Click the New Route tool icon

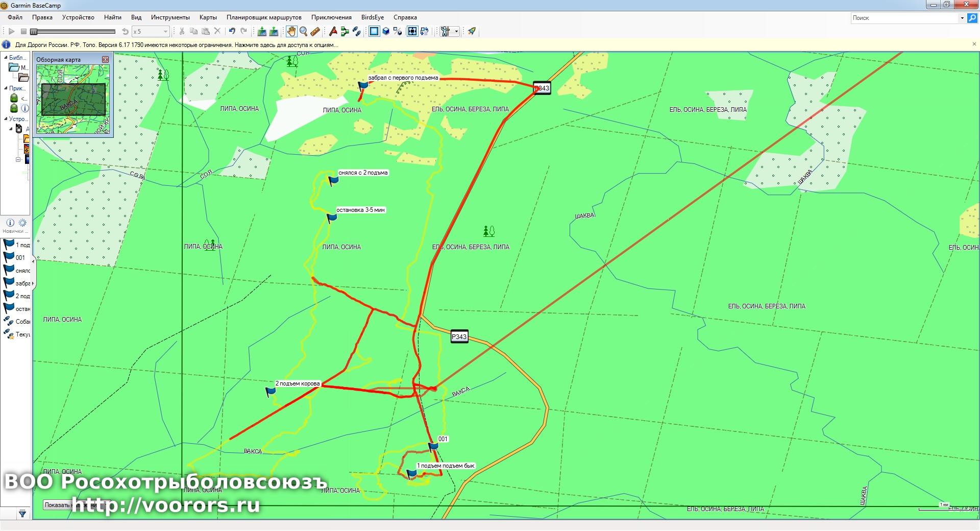pyautogui.click(x=345, y=32)
